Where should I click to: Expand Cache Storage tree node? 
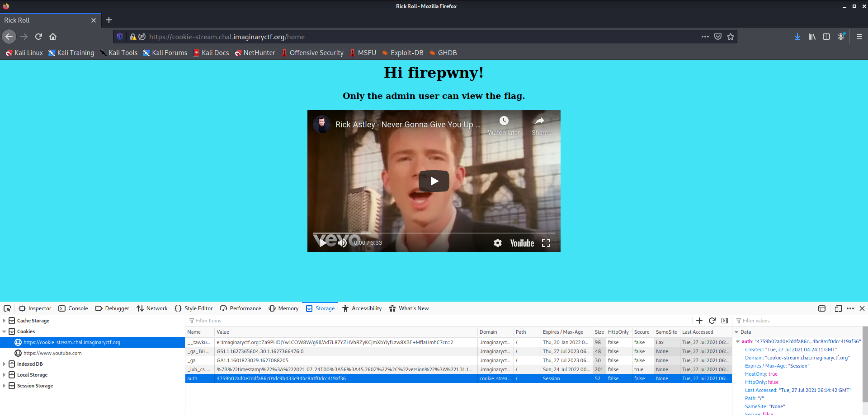coord(5,321)
